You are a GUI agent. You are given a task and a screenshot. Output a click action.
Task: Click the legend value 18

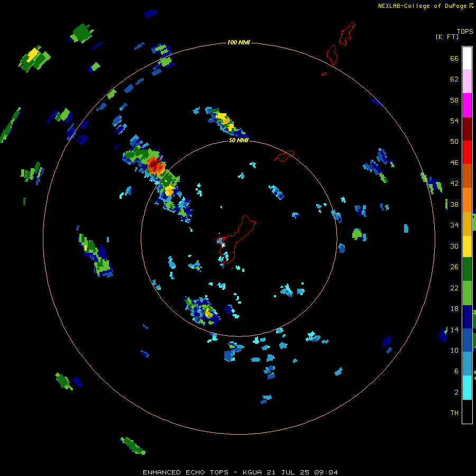pos(454,309)
